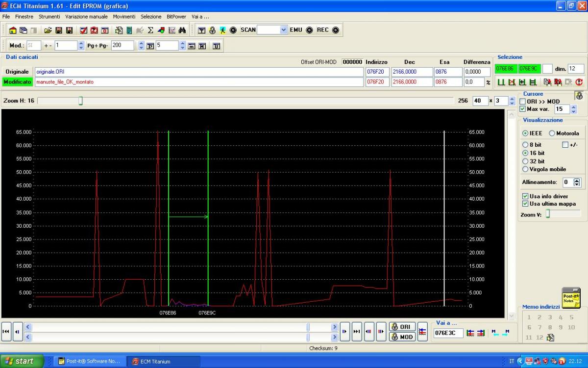Open the Variazione manuale menu
The image size is (588, 368).
tap(86, 17)
